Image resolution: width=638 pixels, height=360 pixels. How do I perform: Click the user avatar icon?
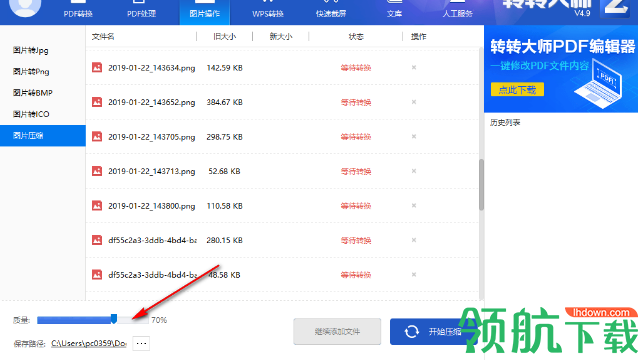pyautogui.click(x=25, y=7)
